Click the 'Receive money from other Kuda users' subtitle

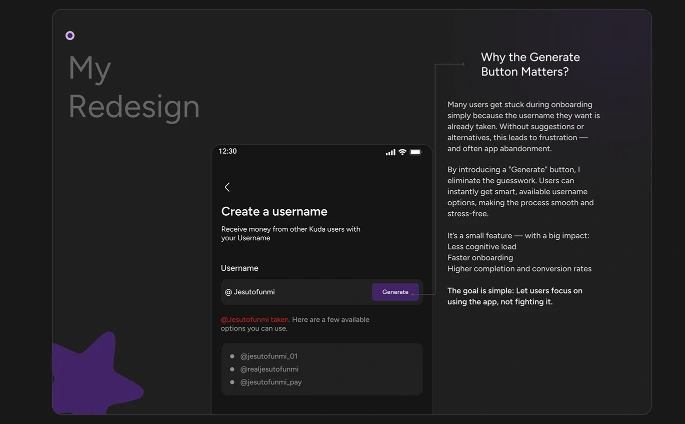click(290, 233)
